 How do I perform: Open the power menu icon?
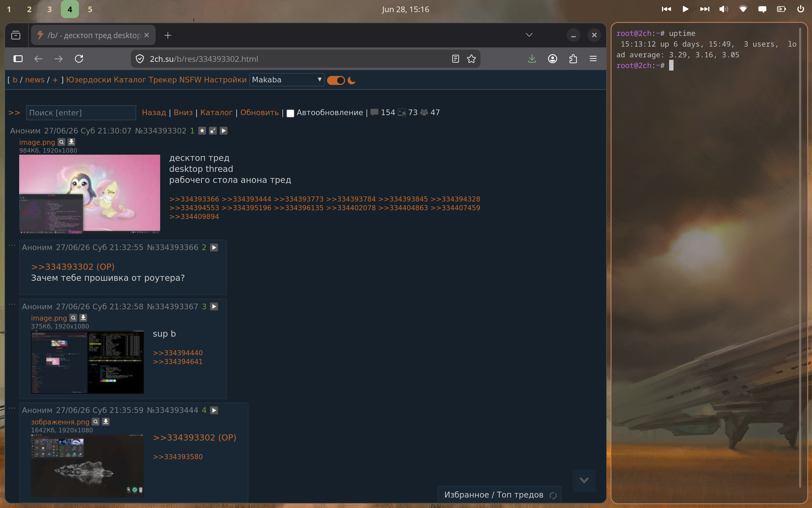point(801,9)
